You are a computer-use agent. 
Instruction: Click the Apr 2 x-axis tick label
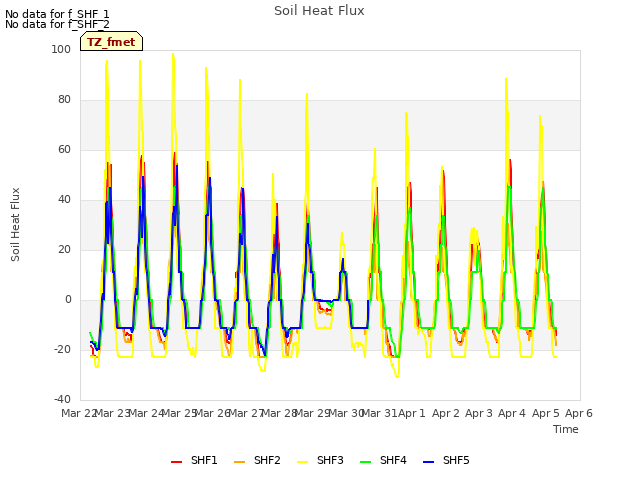(x=446, y=413)
